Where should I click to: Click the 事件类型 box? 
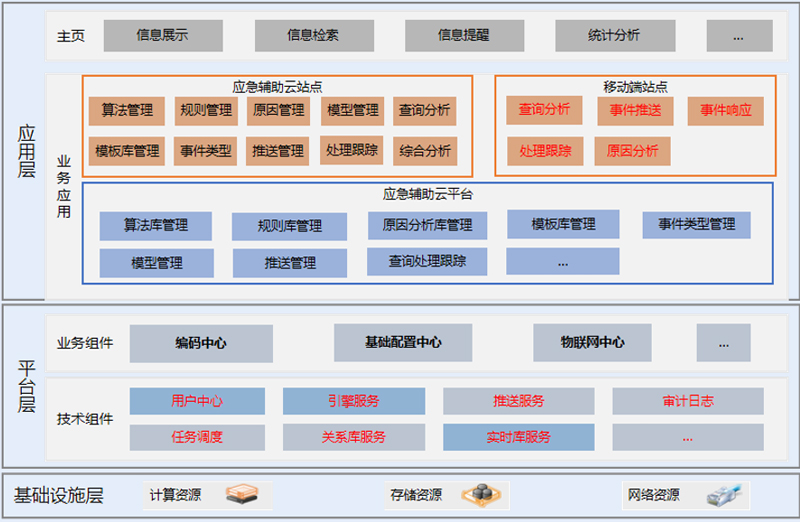(x=205, y=151)
